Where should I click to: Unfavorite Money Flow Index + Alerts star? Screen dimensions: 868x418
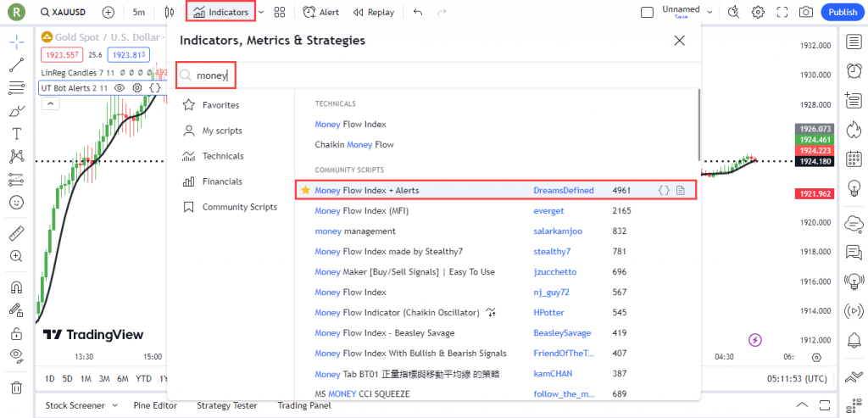click(305, 190)
